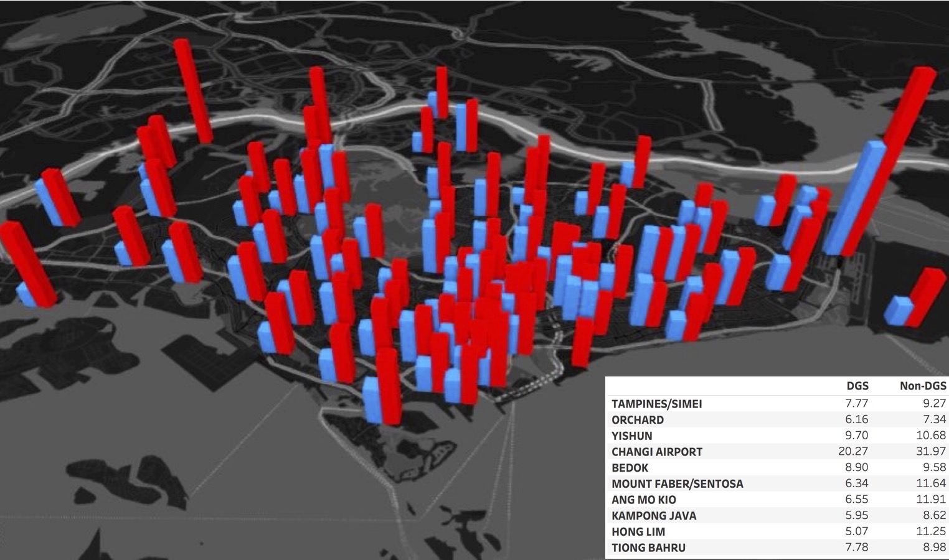Select the ANG MO KIO row label

pos(643,500)
